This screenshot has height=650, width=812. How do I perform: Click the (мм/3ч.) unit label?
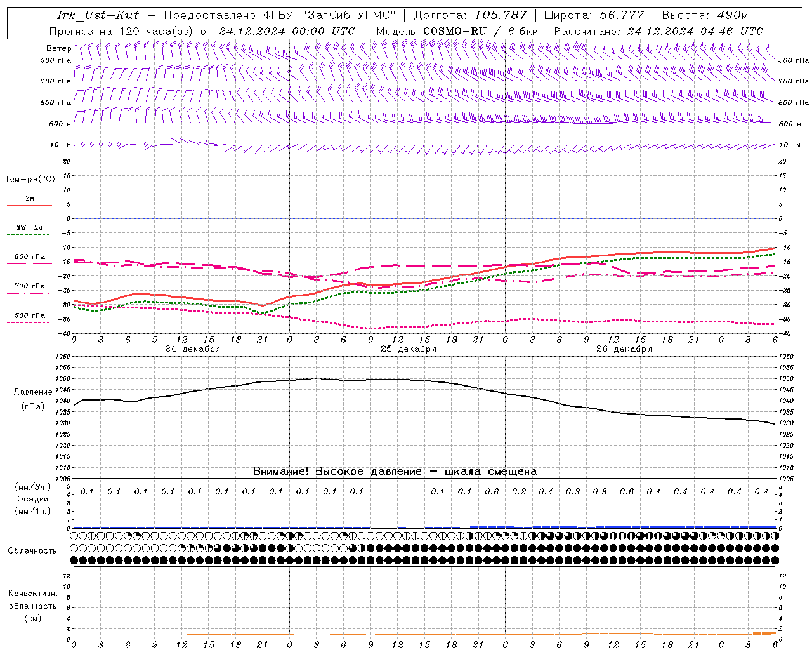[x=32, y=487]
